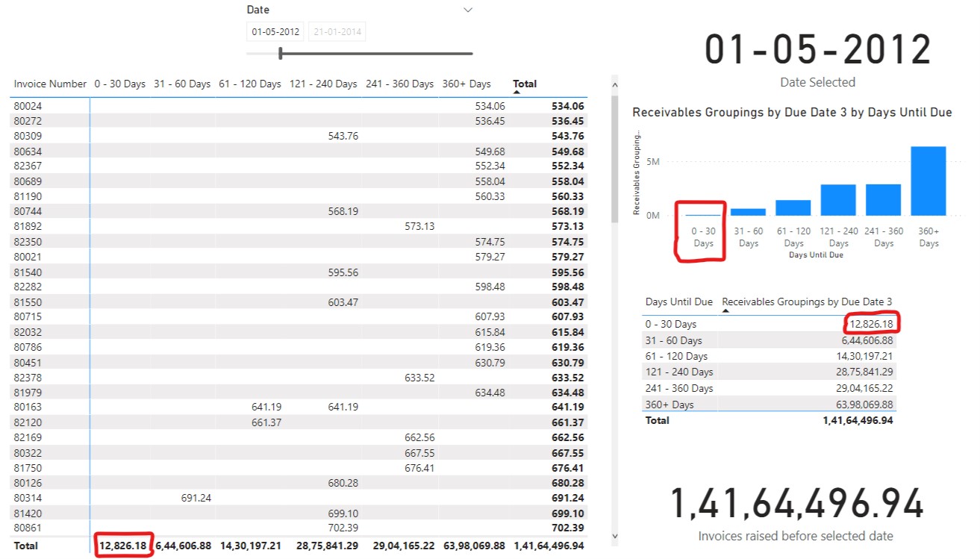This screenshot has height=559, width=980.
Task: Select invoice row 80272
Action: click(299, 121)
